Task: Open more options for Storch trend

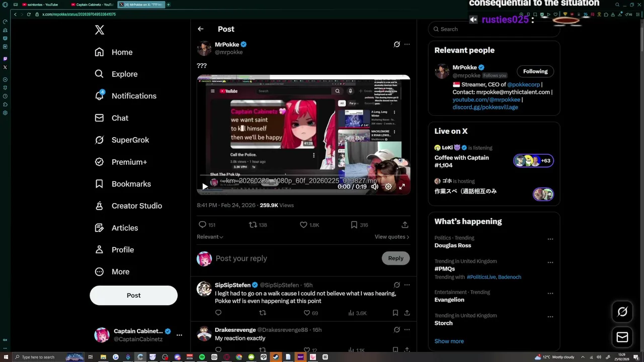Action: (550, 317)
